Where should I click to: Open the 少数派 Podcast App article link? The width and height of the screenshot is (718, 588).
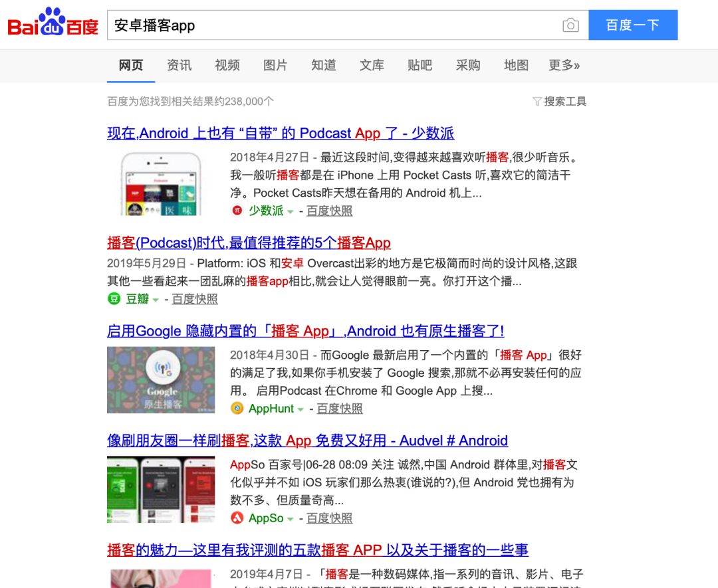[x=281, y=133]
